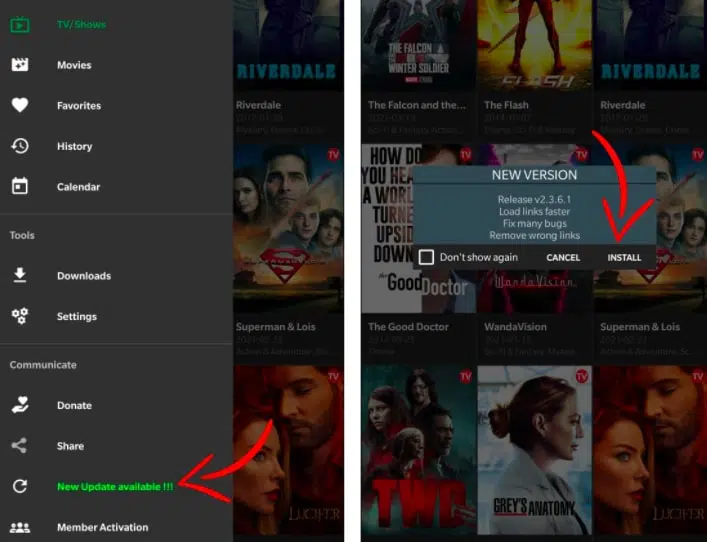Click TV badge on TWD poster
The image size is (707, 542).
[466, 376]
